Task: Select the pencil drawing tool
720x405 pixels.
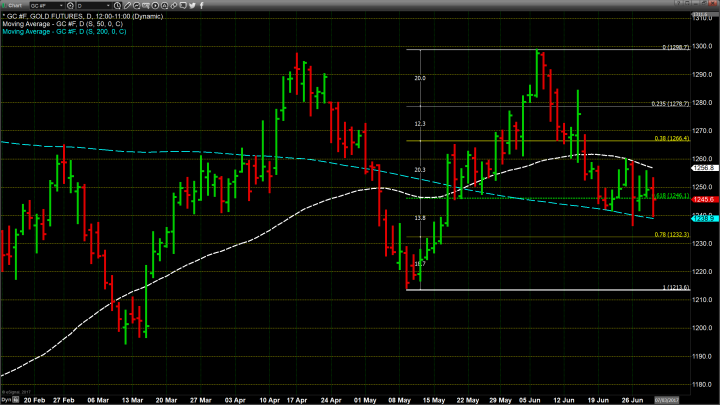Action: point(127,5)
